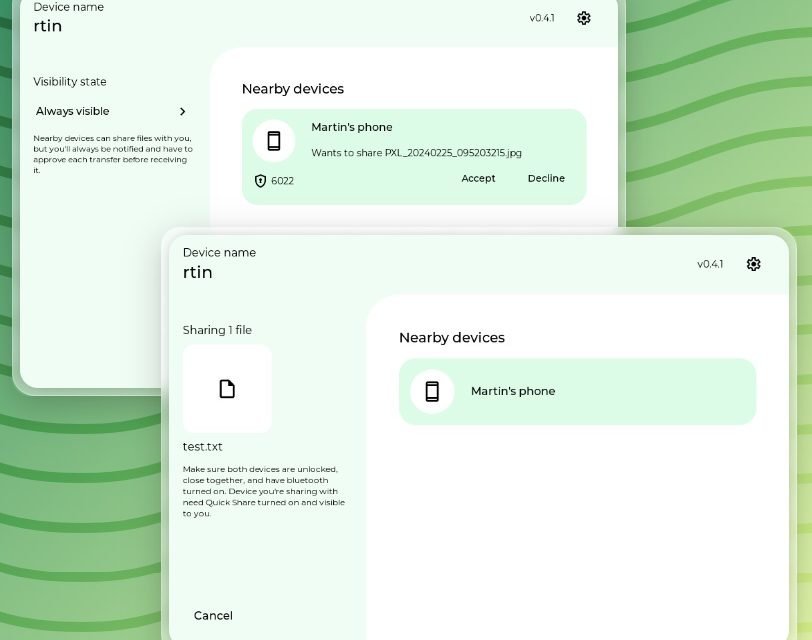Select Martin's phone row in Nearby devices
Screen dimensions: 812x640
coord(578,391)
